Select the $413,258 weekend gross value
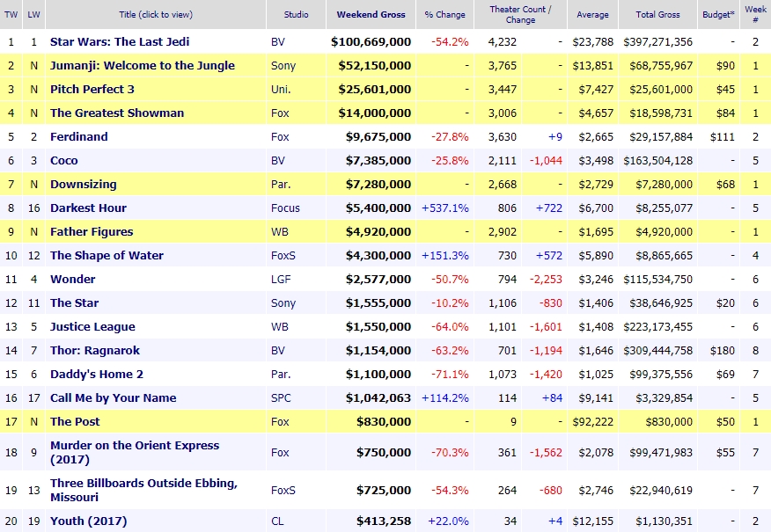 point(384,521)
